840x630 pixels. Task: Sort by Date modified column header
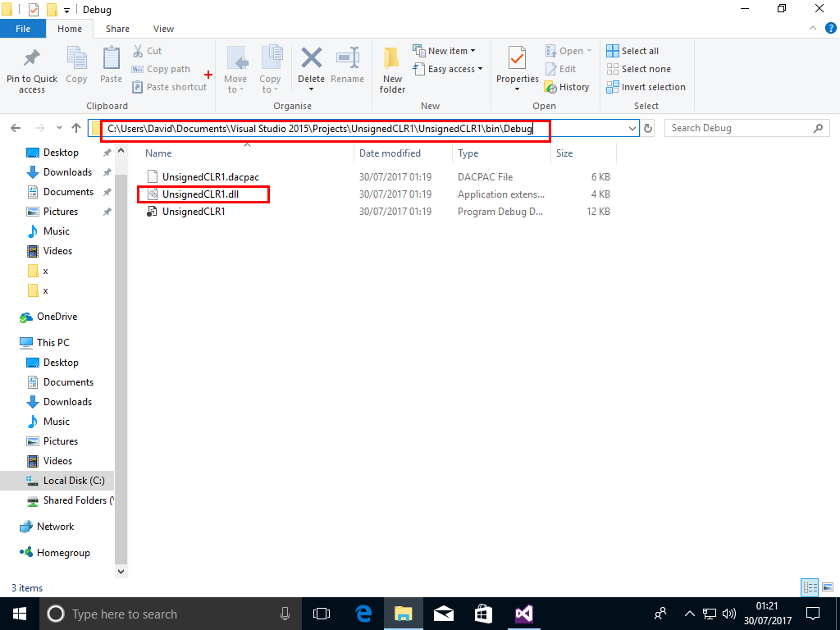point(390,153)
